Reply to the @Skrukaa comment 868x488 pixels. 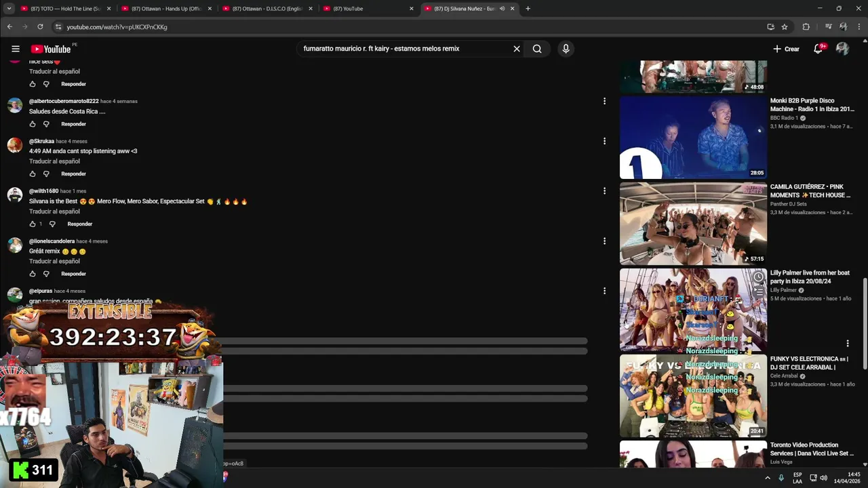click(73, 174)
